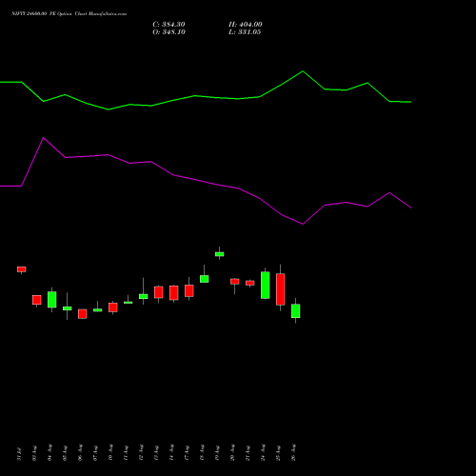The height and width of the screenshot is (476, 476).
Task: Click the last green candlestick for 26 Aug
Action: click(296, 310)
